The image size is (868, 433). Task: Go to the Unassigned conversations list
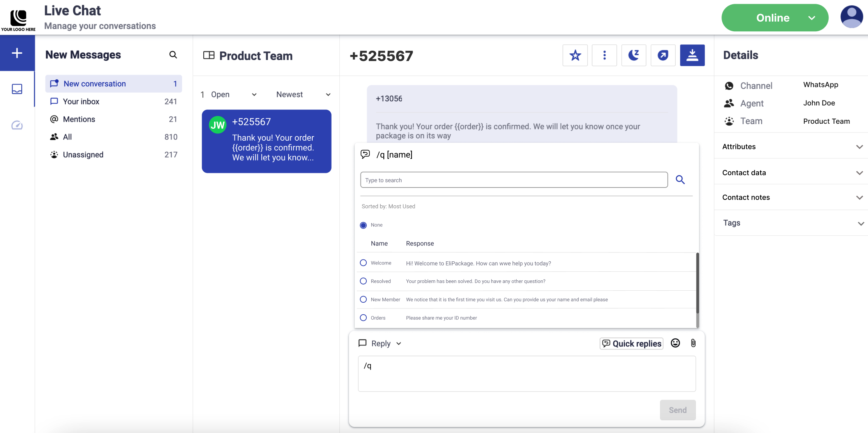(x=83, y=155)
